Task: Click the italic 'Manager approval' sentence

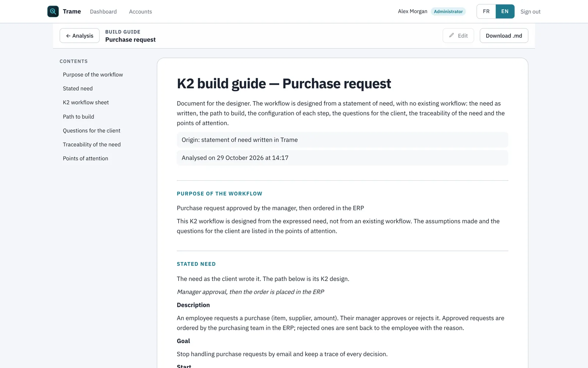Action: (x=250, y=292)
